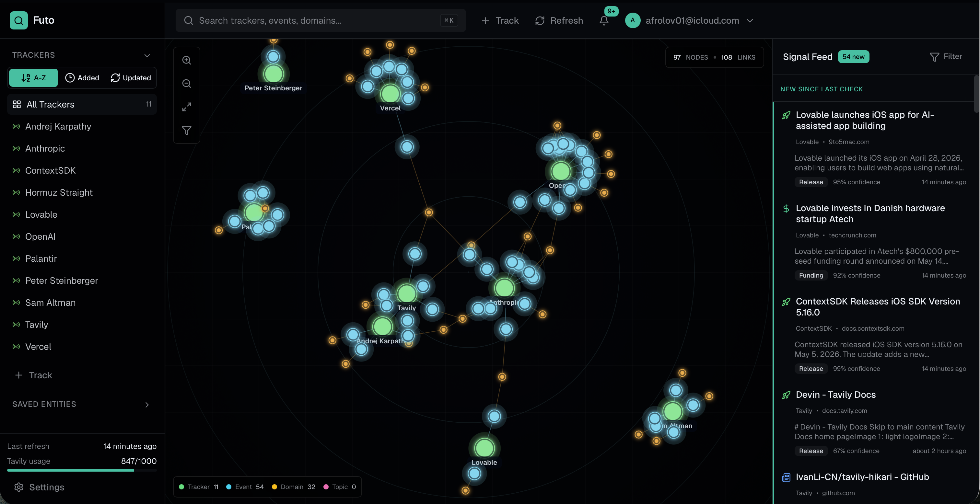Select Palantir tracker node in graph
The width and height of the screenshot is (980, 504).
(254, 212)
